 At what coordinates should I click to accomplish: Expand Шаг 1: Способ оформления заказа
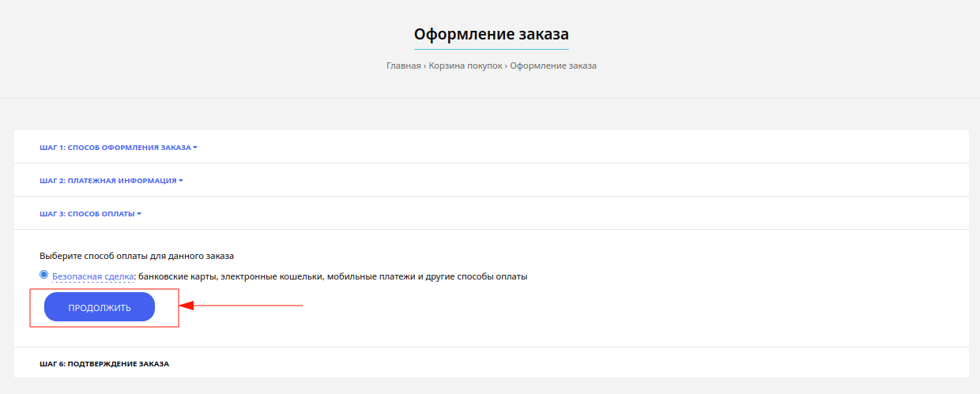coord(119,147)
